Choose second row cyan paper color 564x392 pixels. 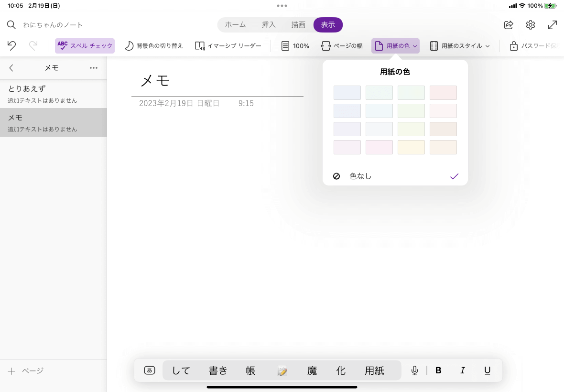(x=379, y=111)
